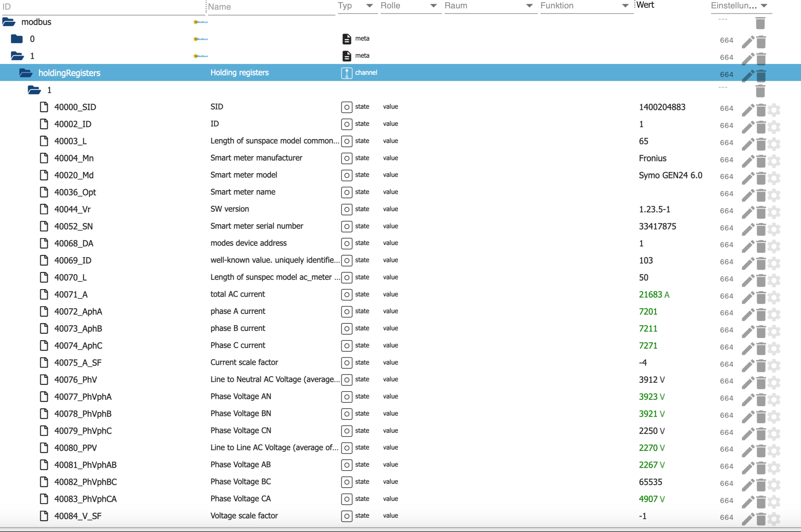The height and width of the screenshot is (532, 801).
Task: Edit the holdingRegisters channel with pencil icon
Action: (748, 76)
